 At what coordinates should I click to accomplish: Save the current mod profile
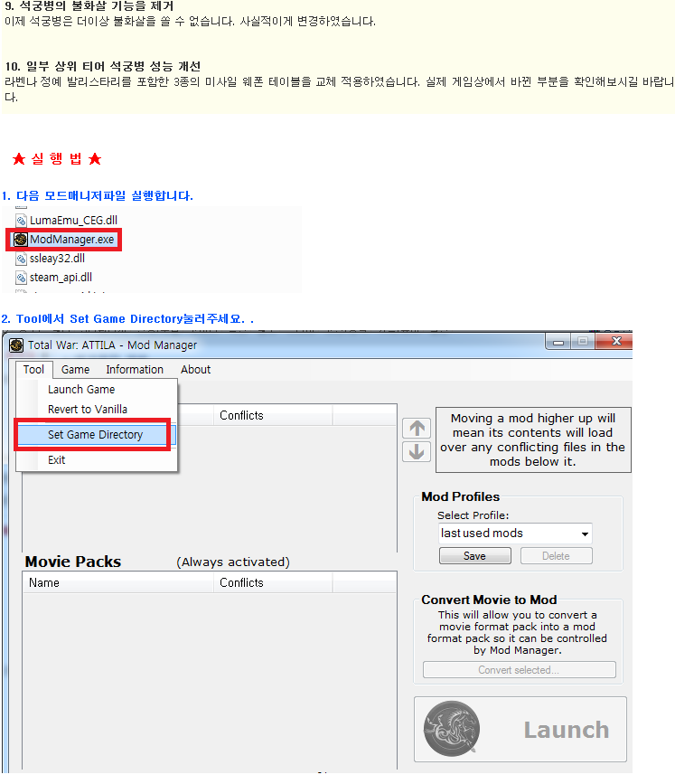[474, 556]
